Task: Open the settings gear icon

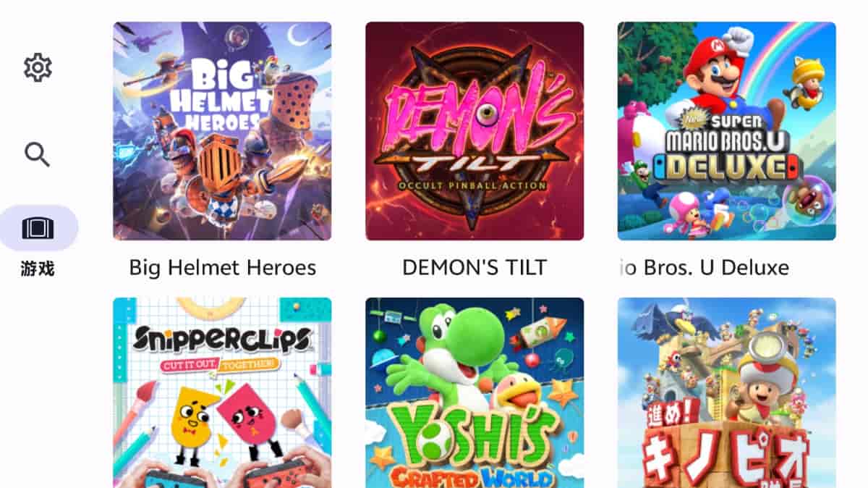Action: [38, 67]
